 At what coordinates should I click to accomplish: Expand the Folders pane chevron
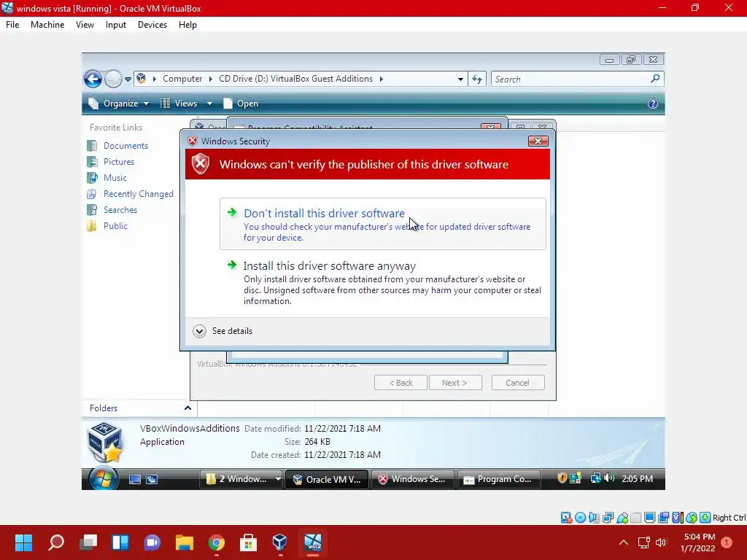point(187,408)
